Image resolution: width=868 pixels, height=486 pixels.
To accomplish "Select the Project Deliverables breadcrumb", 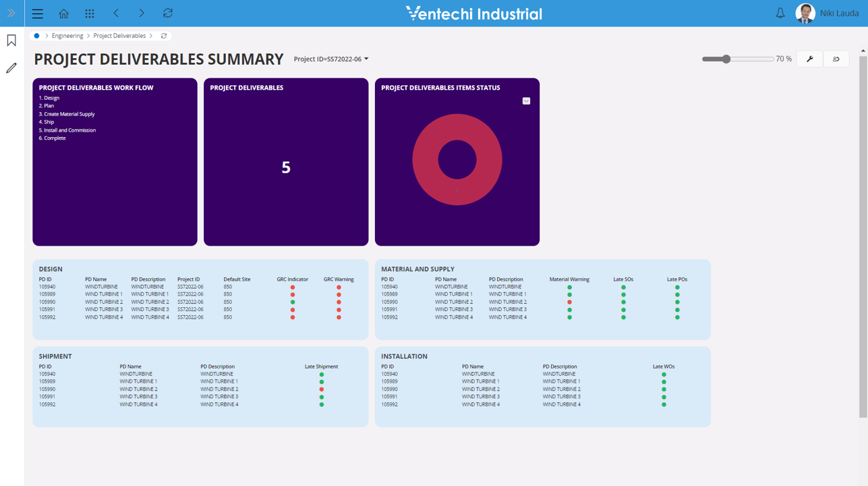I will 119,36.
